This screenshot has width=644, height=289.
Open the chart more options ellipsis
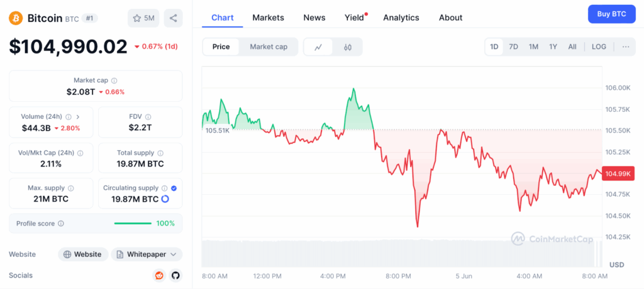tap(625, 46)
